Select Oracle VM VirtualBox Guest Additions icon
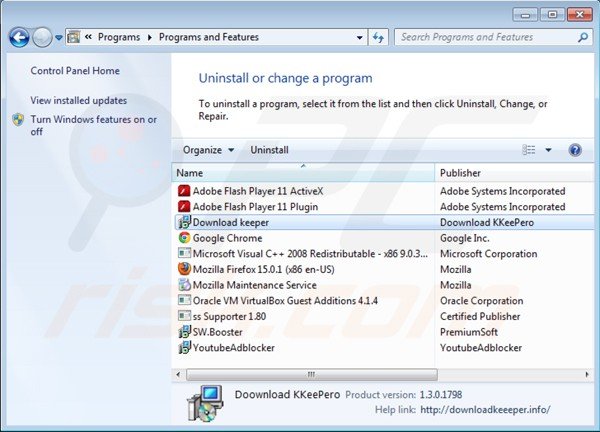 (184, 300)
